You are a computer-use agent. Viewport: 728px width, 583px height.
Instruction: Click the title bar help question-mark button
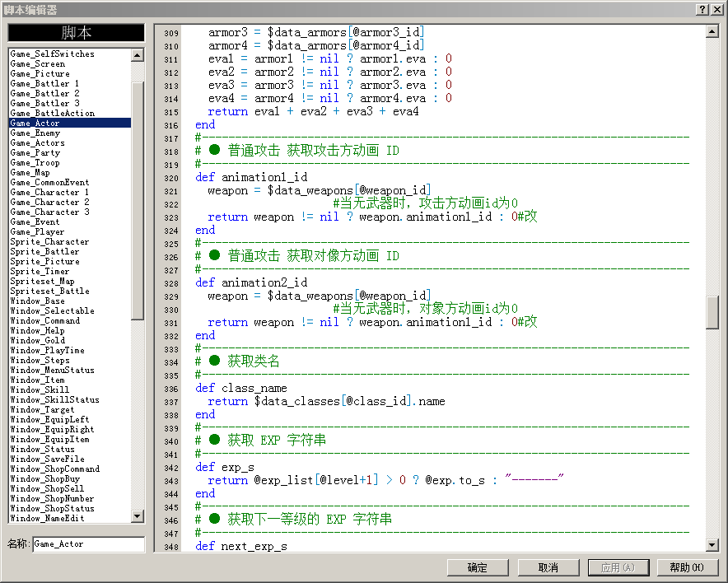point(702,9)
